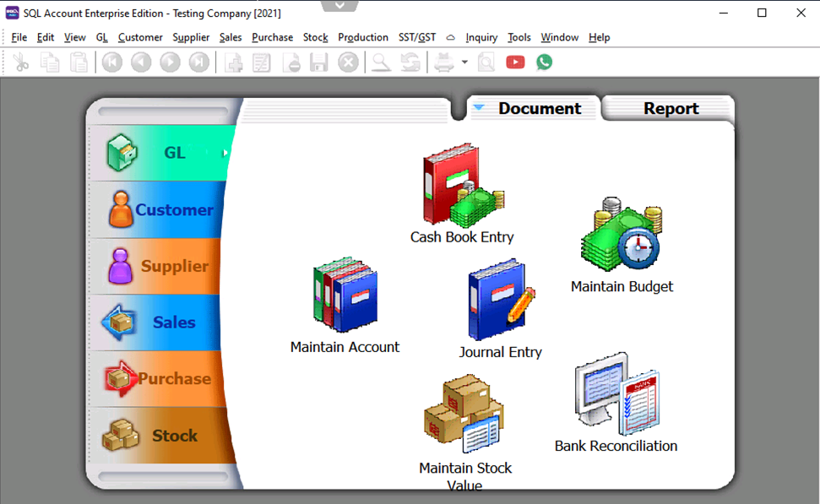This screenshot has height=504, width=820.
Task: Open the SST/GST menu
Action: [417, 37]
